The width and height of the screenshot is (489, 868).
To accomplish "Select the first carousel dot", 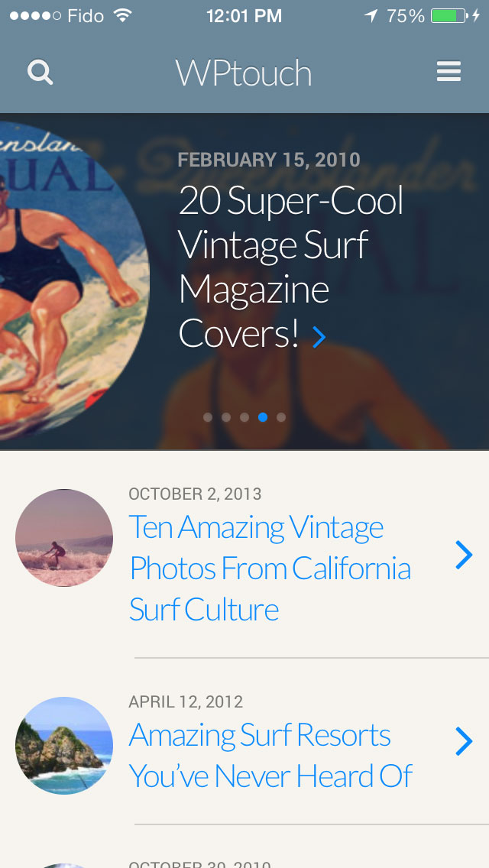I will pyautogui.click(x=208, y=417).
